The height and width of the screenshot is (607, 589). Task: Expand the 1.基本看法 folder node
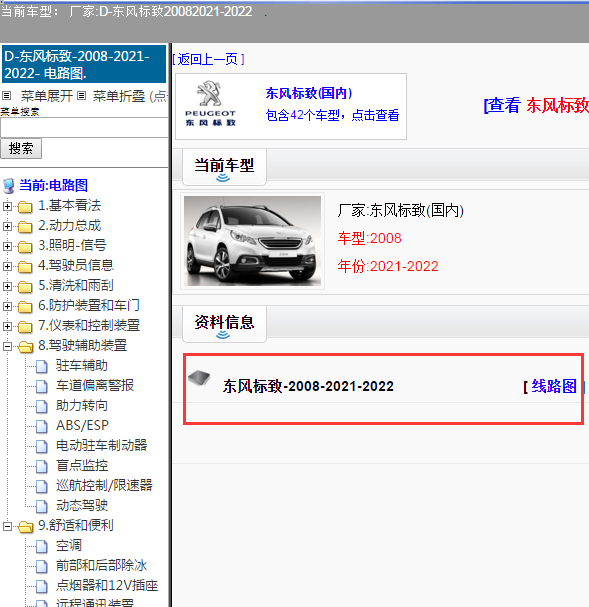(7, 206)
